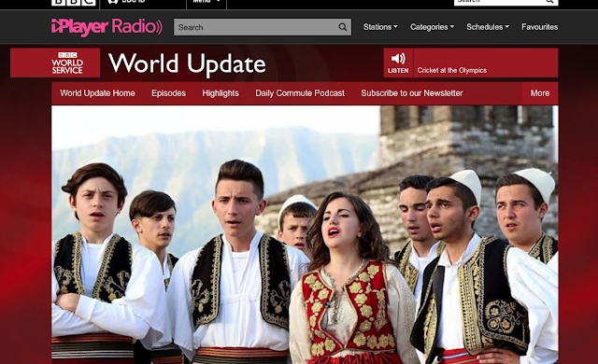598x364 pixels.
Task: Click the World Update programme title
Action: coord(187,63)
